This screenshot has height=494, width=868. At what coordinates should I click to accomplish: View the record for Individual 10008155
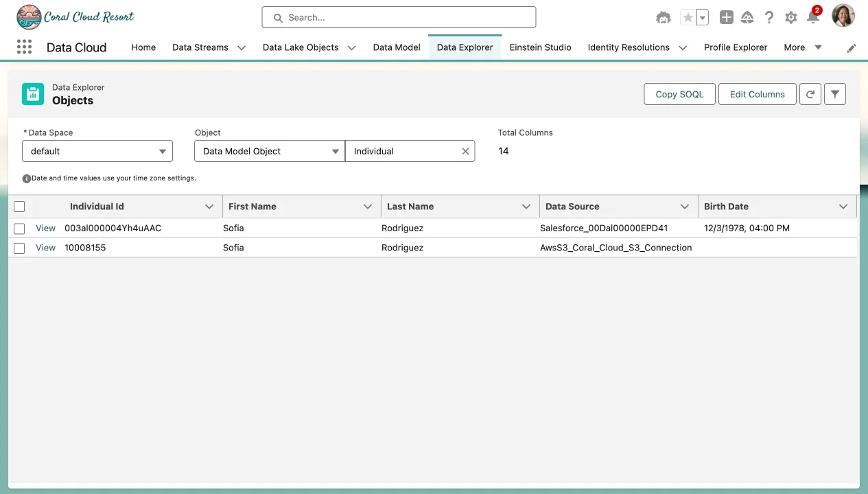[x=45, y=248]
